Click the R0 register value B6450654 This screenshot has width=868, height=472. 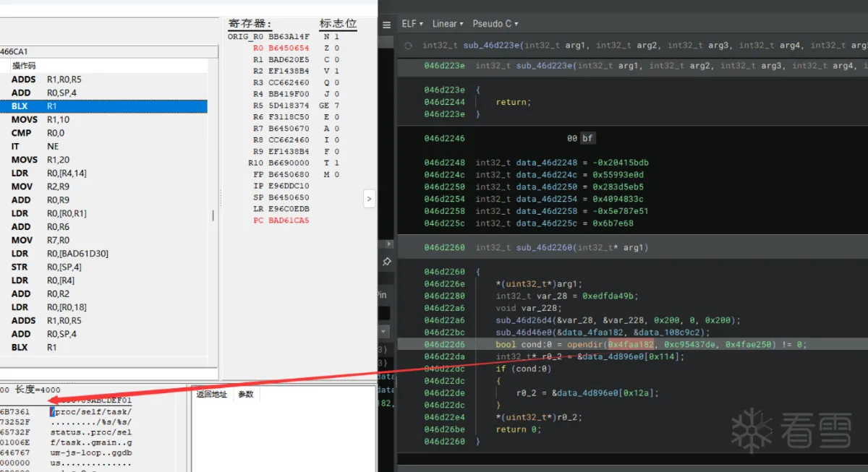click(x=289, y=48)
